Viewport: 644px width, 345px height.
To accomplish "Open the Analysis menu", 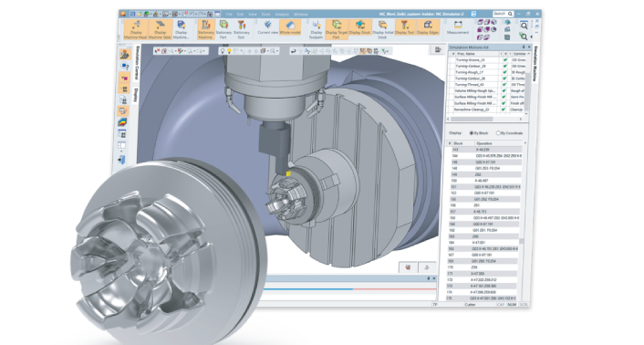I will click(282, 15).
